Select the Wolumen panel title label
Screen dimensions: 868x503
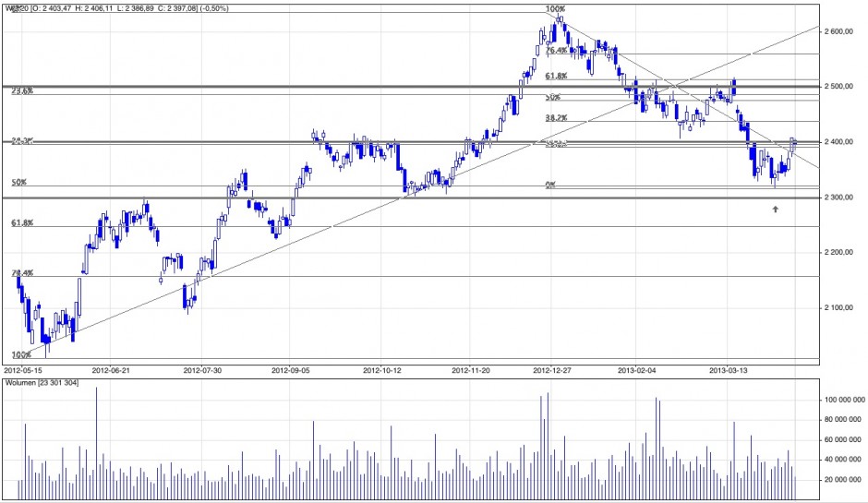(41, 380)
